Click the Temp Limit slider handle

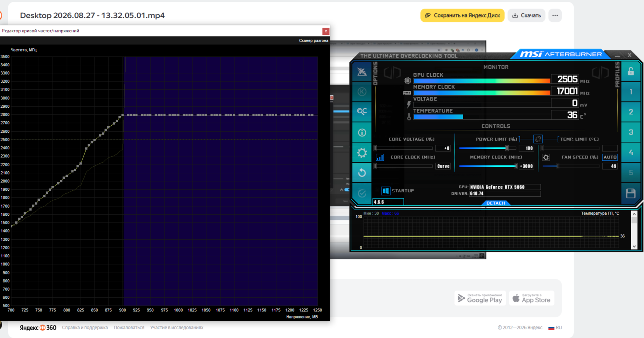point(543,148)
